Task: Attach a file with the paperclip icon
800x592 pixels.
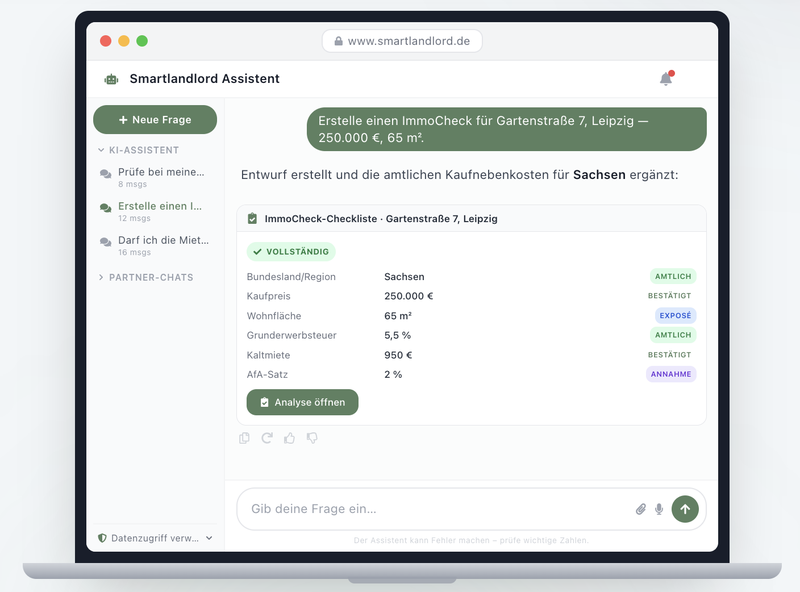Action: click(x=641, y=509)
